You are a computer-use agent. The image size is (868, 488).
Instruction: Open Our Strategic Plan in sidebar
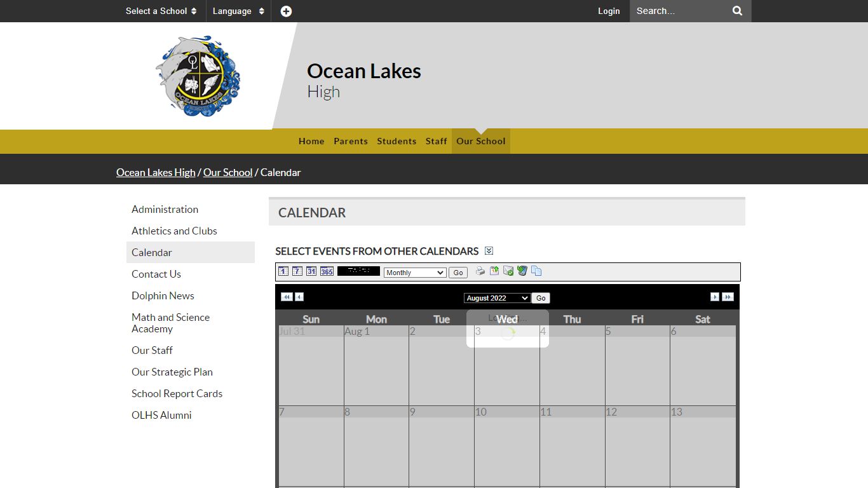click(191, 372)
